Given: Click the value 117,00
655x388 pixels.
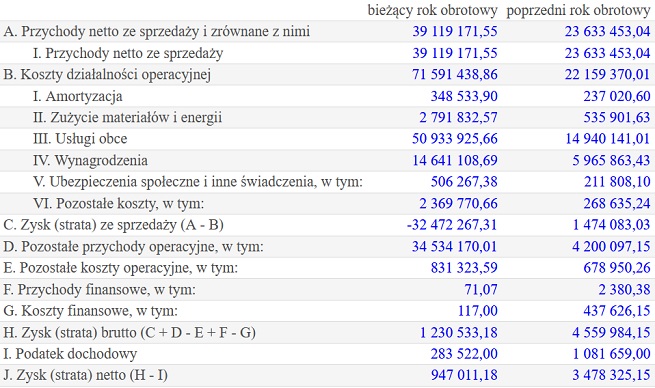Looking at the screenshot, I should pos(477,311).
